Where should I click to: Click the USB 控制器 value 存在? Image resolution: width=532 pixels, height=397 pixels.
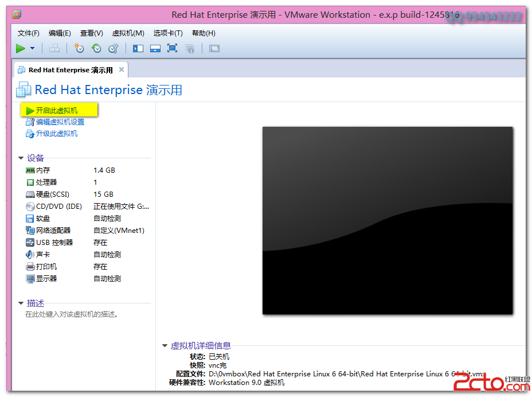(x=100, y=243)
